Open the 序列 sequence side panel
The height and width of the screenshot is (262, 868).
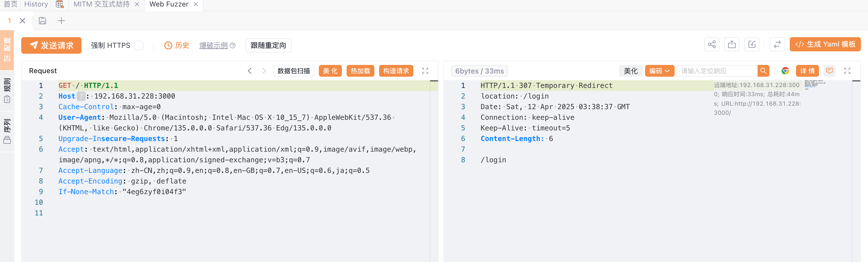(x=7, y=131)
